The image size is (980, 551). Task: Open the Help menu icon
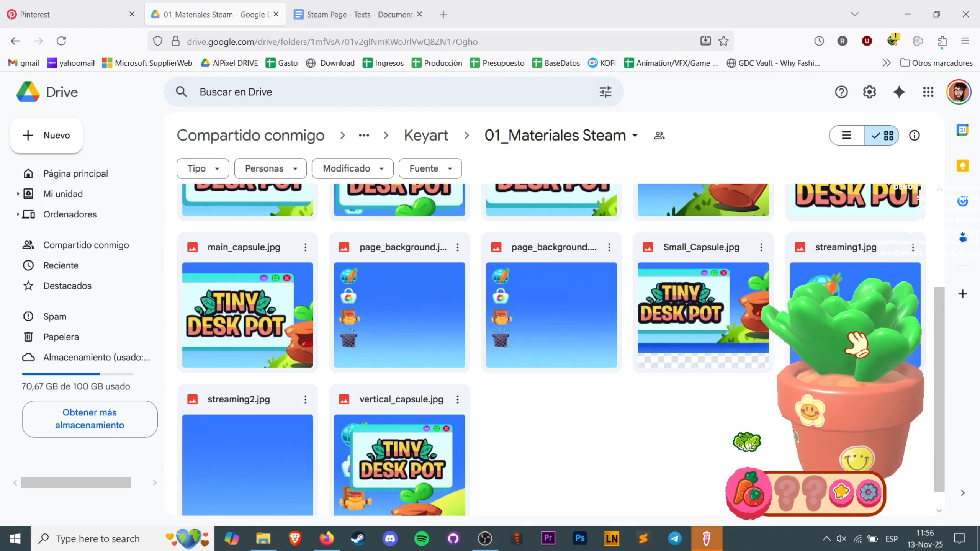tap(841, 92)
